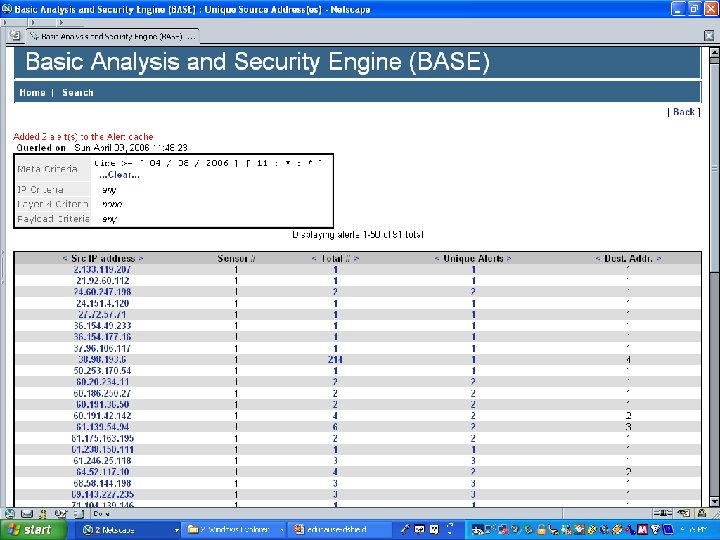The image size is (720, 540).
Task: Sort Unique Alerts ascending with its < arrow
Action: coord(437,259)
